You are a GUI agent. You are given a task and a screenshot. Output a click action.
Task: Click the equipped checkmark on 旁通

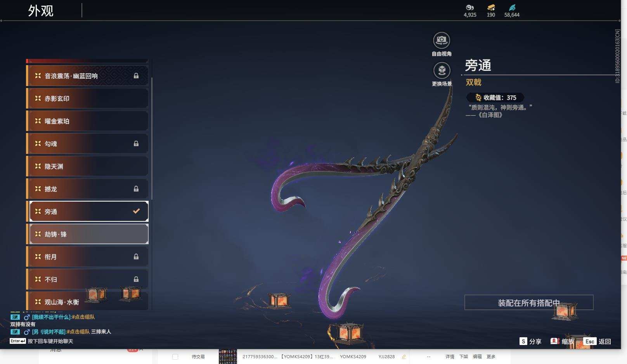(x=136, y=211)
